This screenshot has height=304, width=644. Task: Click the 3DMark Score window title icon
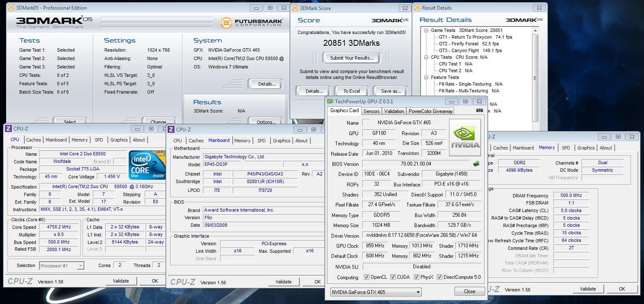pyautogui.click(x=295, y=8)
